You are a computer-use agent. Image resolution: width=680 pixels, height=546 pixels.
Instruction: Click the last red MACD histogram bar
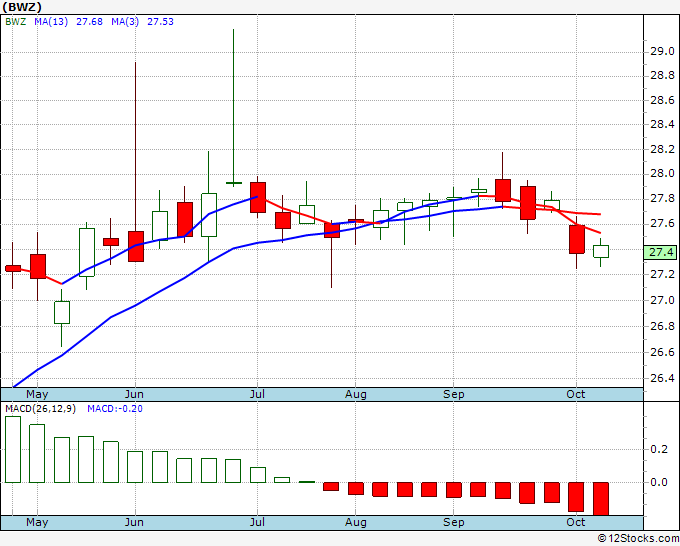pyautogui.click(x=601, y=498)
